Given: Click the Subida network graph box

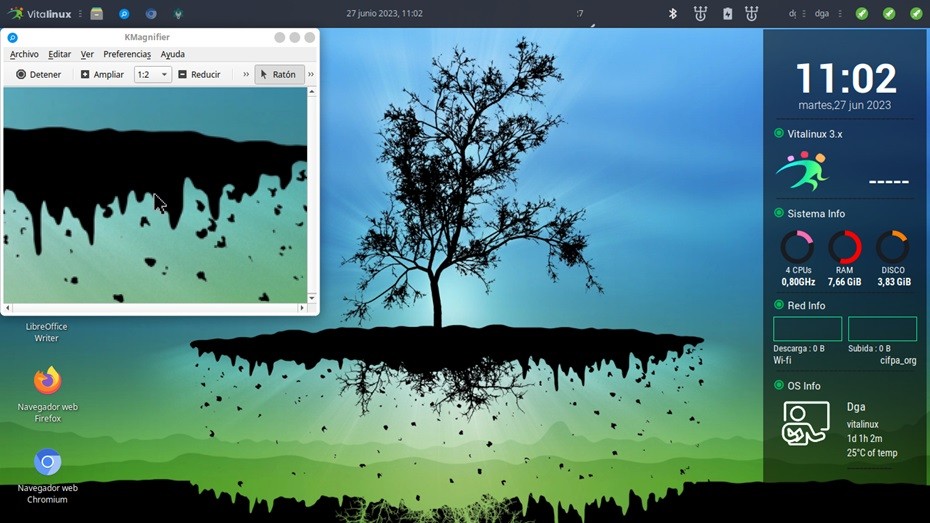Looking at the screenshot, I should point(883,329).
